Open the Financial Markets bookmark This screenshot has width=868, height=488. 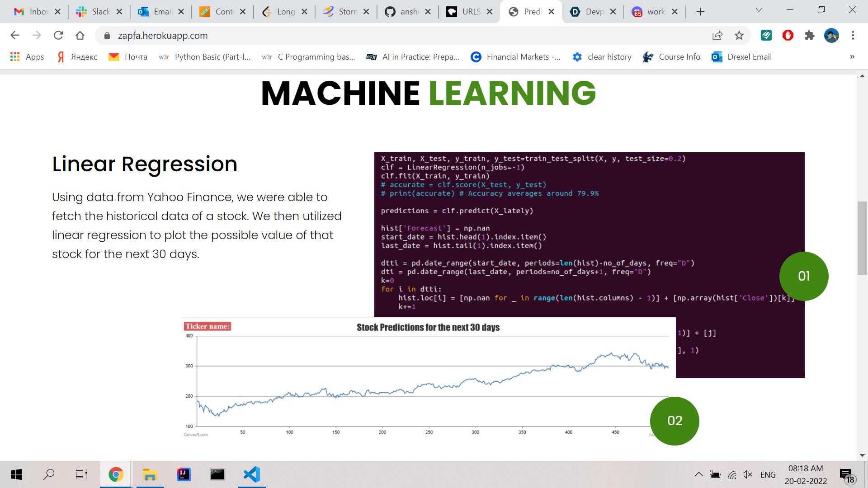[x=516, y=57]
